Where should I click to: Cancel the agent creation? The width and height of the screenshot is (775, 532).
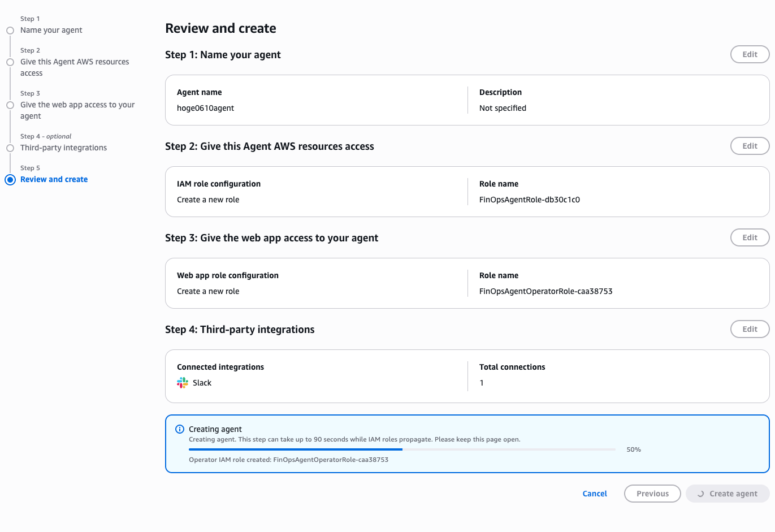click(x=595, y=494)
